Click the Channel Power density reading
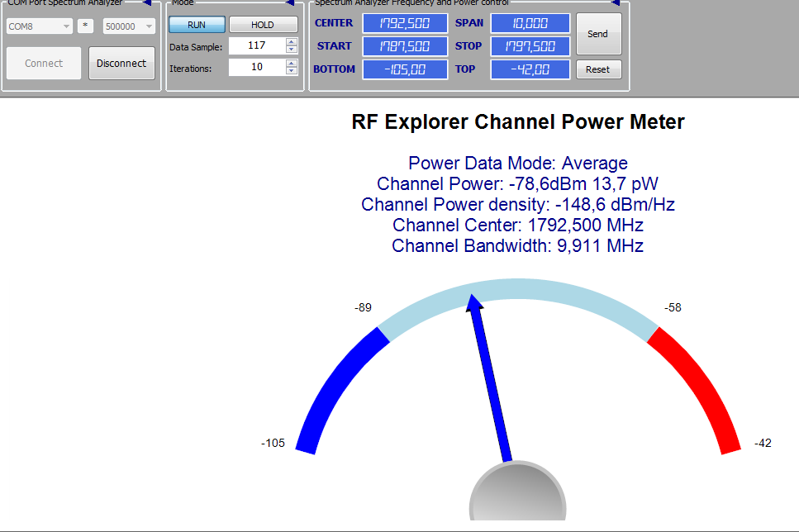 [518, 204]
